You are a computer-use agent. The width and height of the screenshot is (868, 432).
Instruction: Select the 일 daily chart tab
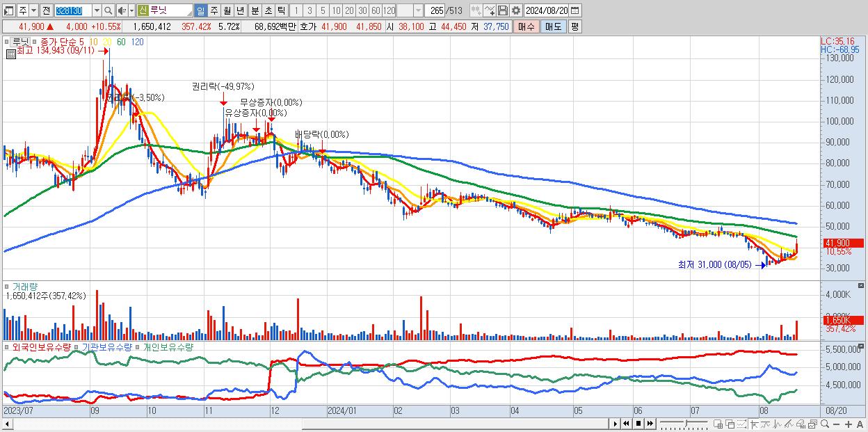[200, 10]
